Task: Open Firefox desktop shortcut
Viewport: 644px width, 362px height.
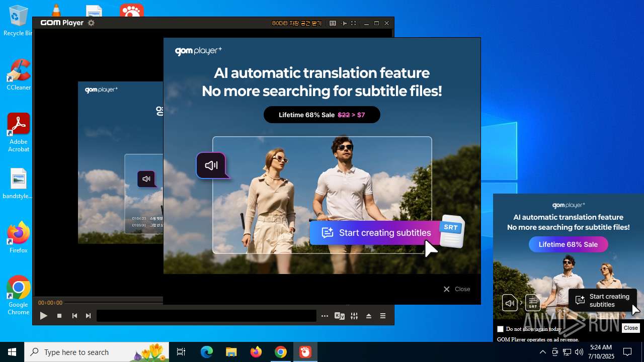Action: [x=19, y=237]
